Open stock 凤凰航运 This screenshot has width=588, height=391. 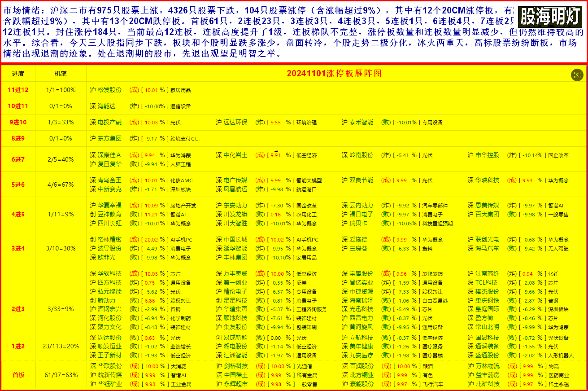pyautogui.click(x=235, y=189)
